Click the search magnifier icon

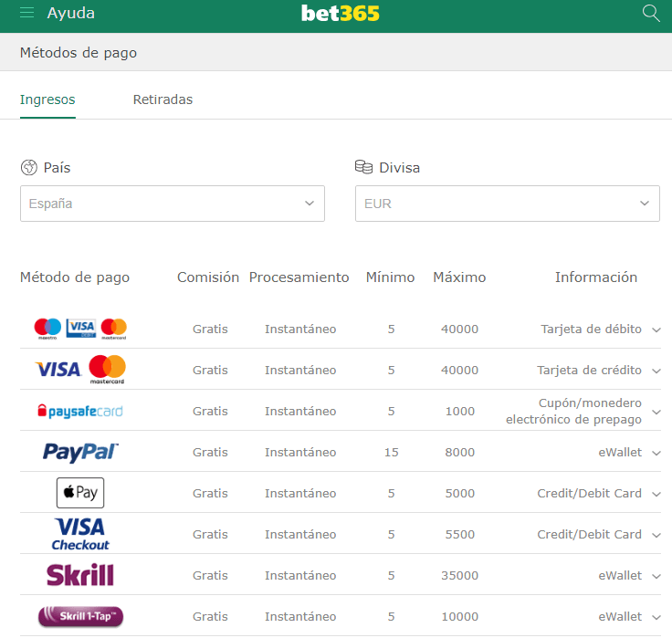pos(651,14)
